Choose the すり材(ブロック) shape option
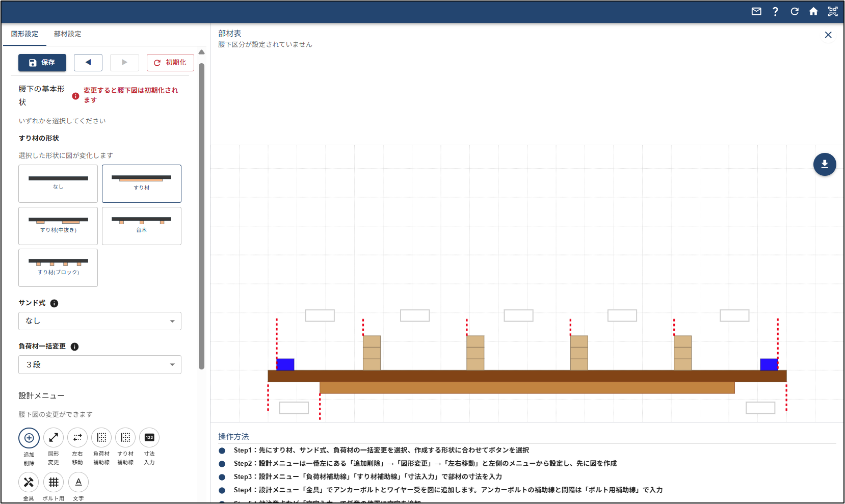 pos(58,268)
